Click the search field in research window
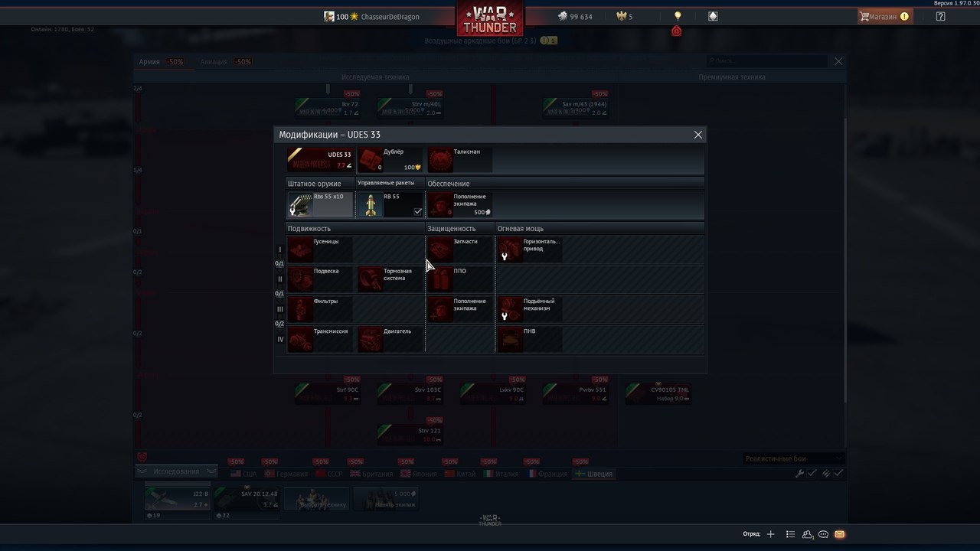The height and width of the screenshot is (551, 980). click(767, 60)
